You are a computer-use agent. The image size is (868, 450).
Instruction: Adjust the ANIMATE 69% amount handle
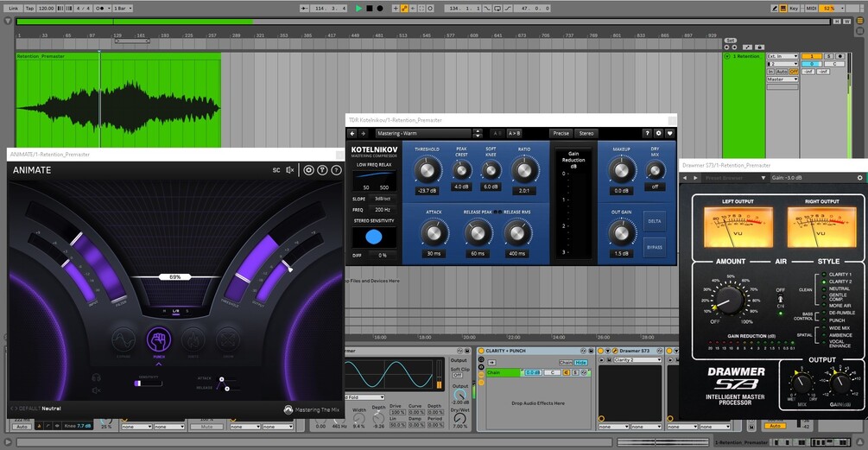coord(175,276)
